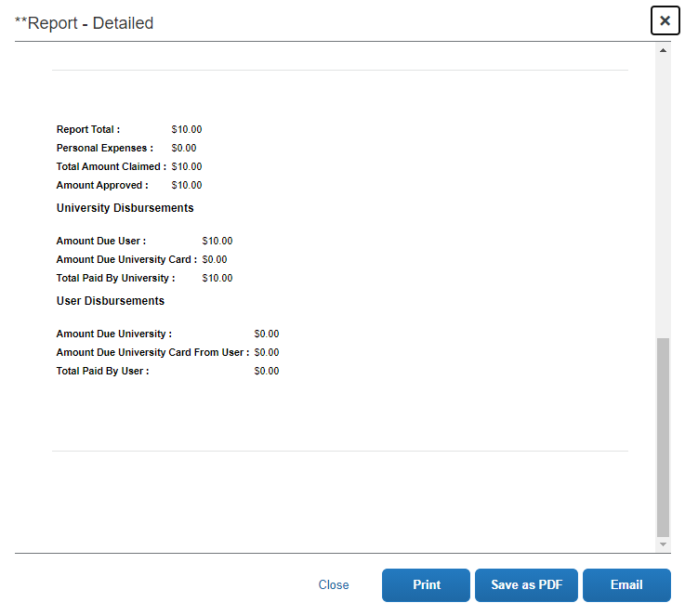The image size is (685, 616).
Task: Email the detailed report
Action: pos(626,585)
